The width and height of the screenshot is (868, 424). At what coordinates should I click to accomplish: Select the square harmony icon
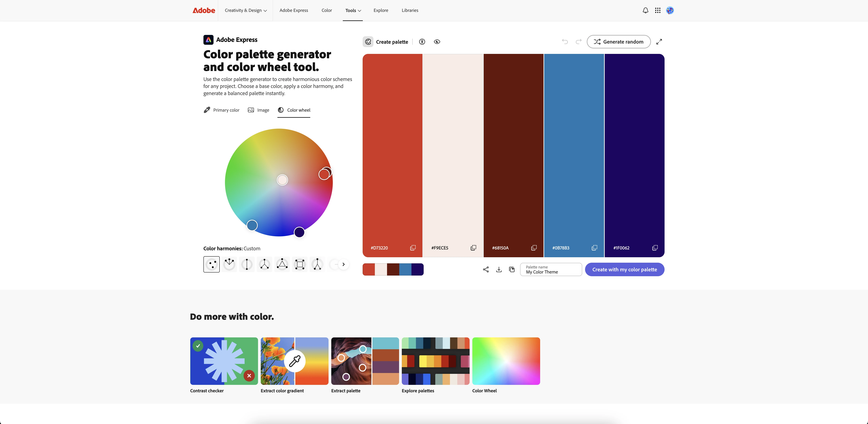(x=300, y=264)
